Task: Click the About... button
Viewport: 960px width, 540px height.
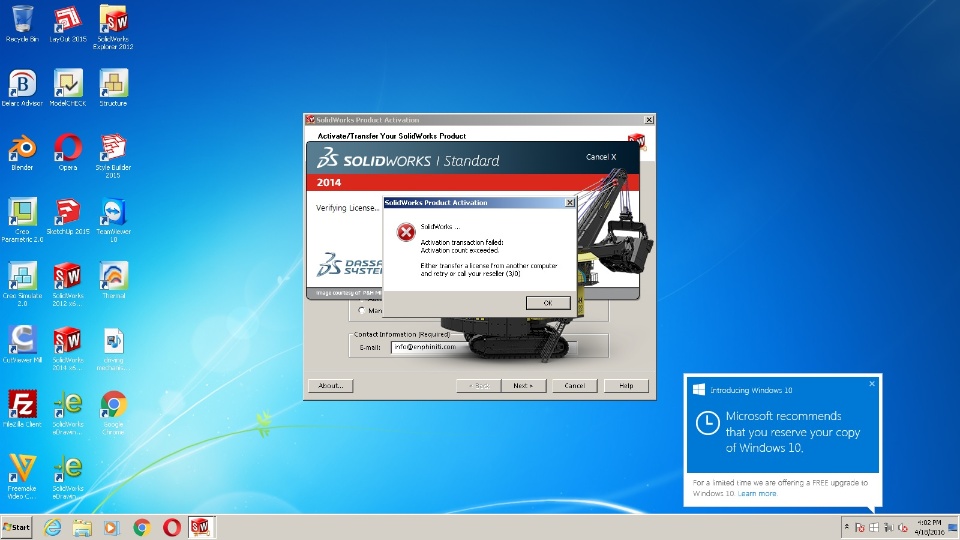Action: (x=331, y=386)
